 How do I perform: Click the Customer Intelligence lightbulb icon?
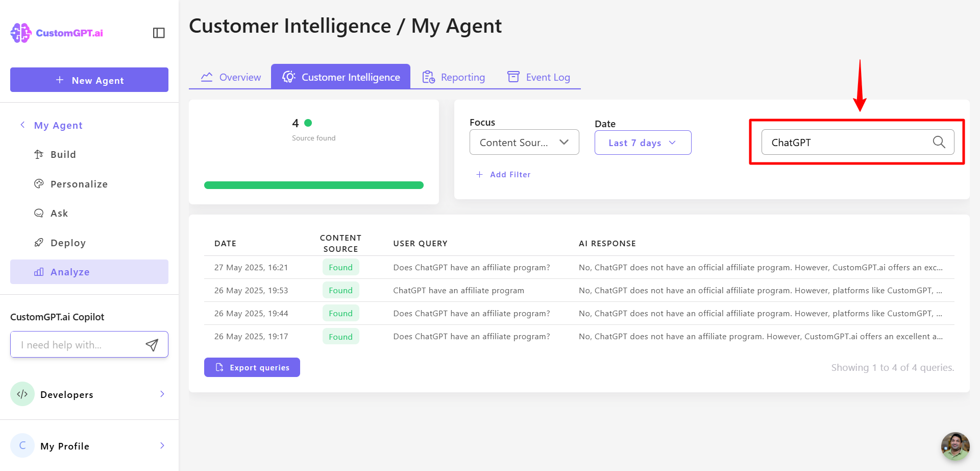pos(289,77)
